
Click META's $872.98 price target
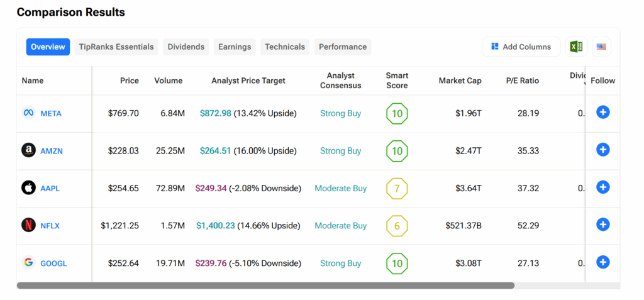click(x=216, y=113)
